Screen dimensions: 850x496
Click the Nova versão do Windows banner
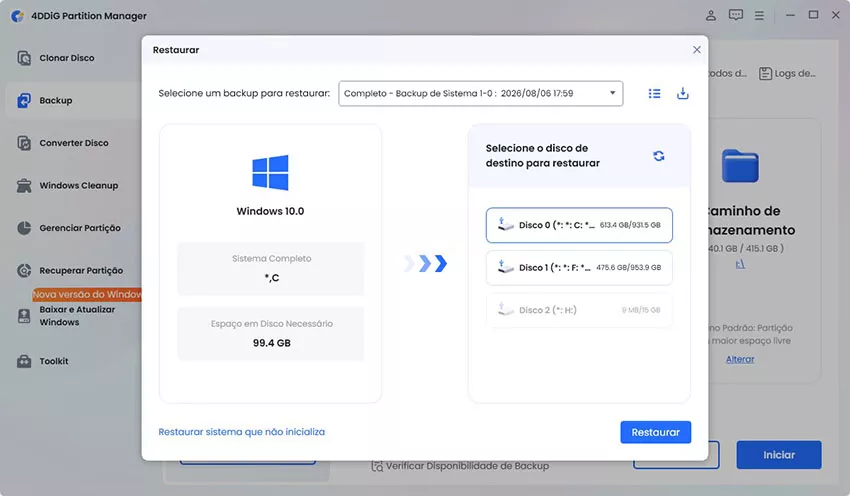click(87, 294)
